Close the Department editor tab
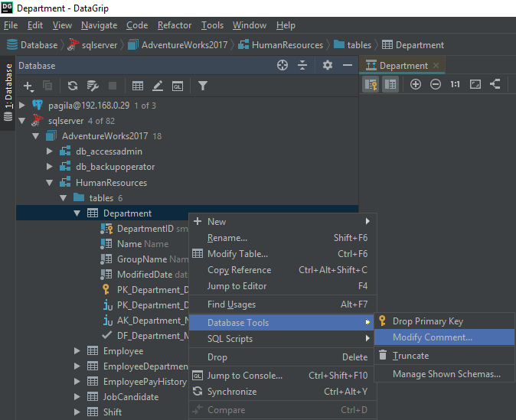 point(436,66)
